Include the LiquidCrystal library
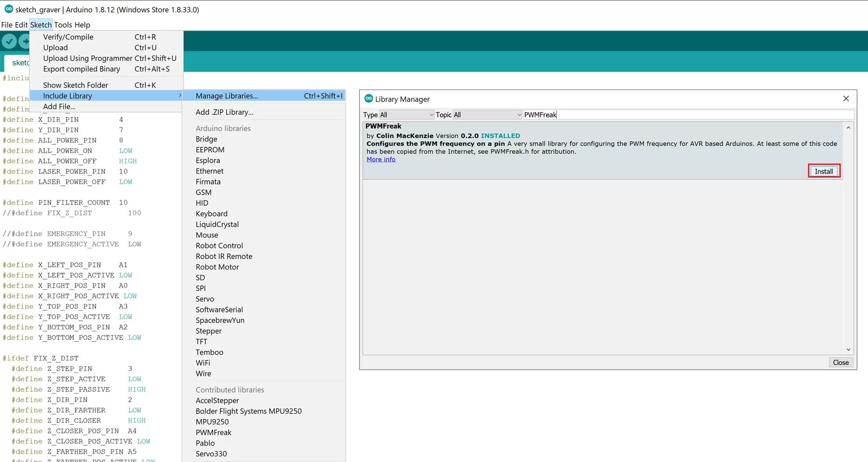The height and width of the screenshot is (462, 868). pyautogui.click(x=264, y=224)
